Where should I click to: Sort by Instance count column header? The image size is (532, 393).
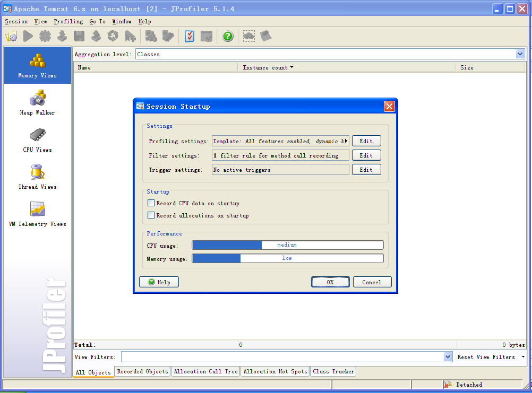[346, 67]
